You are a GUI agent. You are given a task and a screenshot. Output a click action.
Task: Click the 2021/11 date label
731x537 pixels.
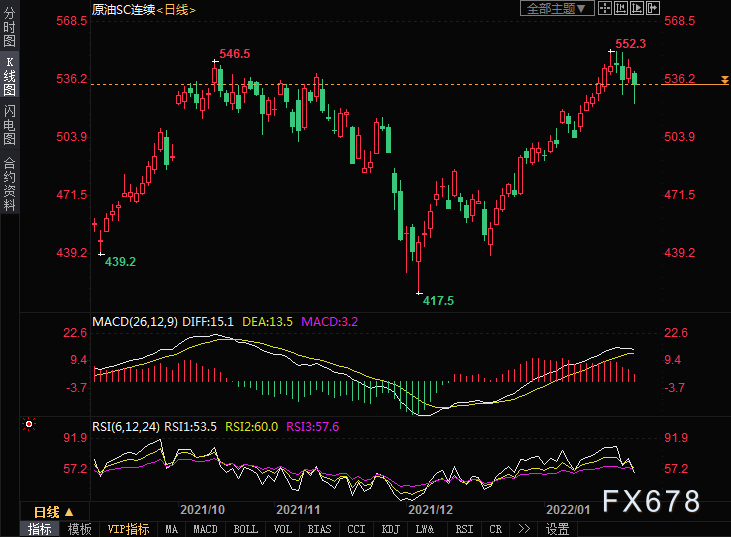tap(298, 509)
